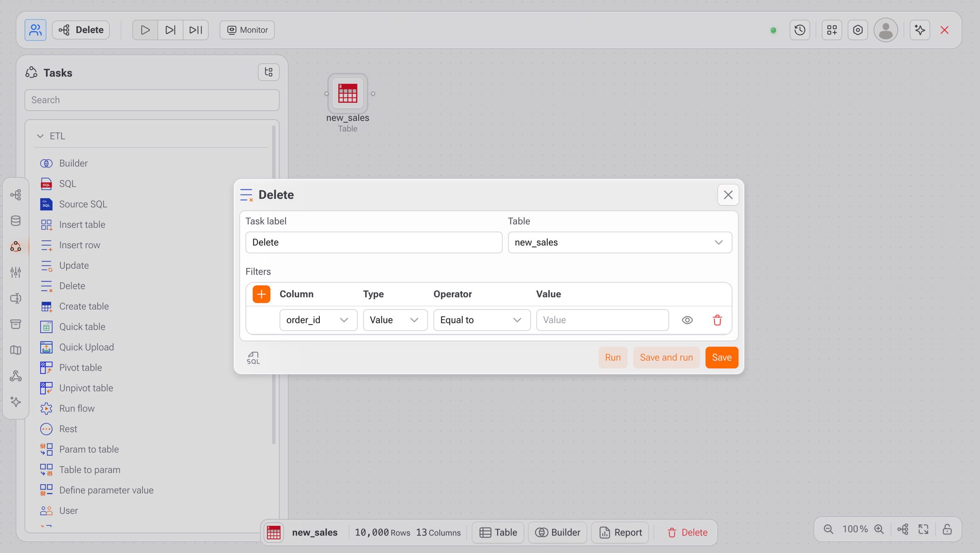Click the SQL preview icon in dialog
This screenshot has width=980, height=553.
pos(253,358)
